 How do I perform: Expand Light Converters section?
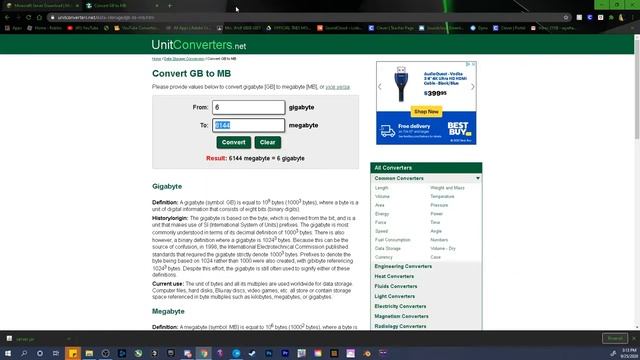click(394, 296)
